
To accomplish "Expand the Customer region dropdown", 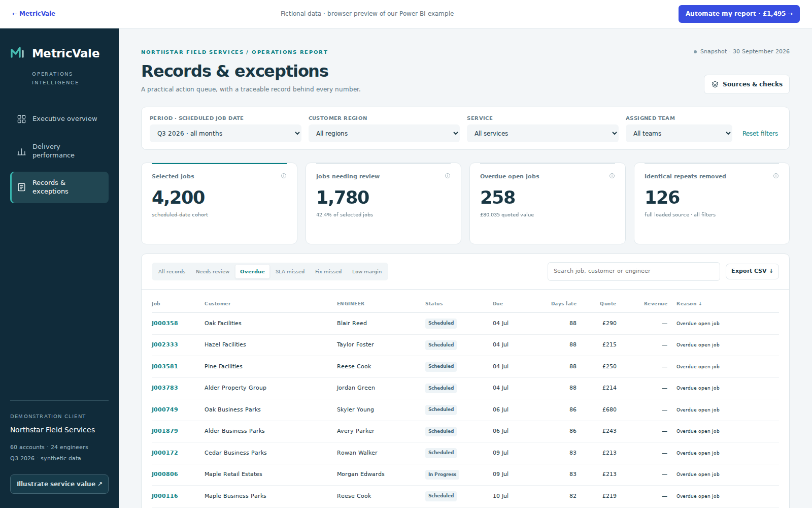I will point(384,134).
